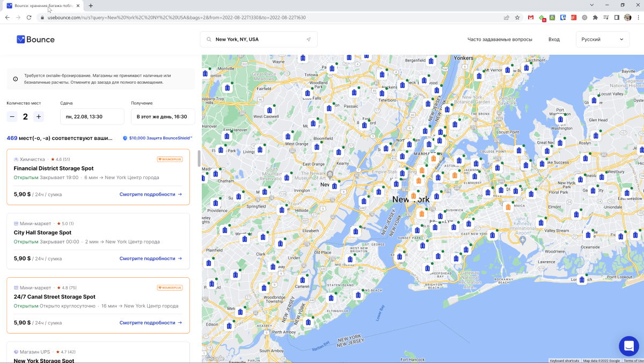
Task: Click 5,90 $ price on City Hall card
Action: coord(22,258)
